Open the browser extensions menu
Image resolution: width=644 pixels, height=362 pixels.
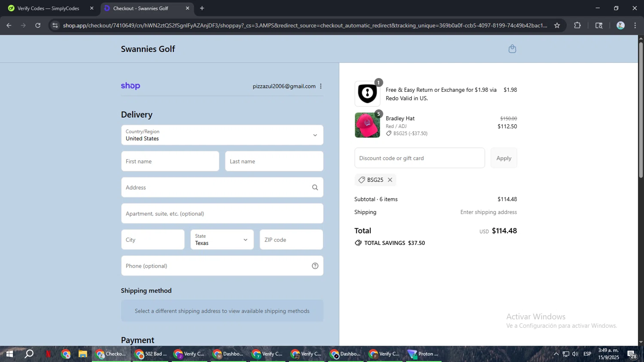(577, 25)
